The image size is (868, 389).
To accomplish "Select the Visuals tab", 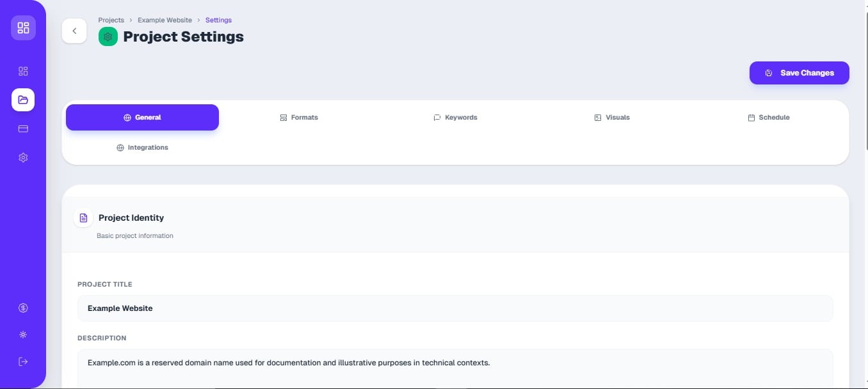I will pos(612,118).
